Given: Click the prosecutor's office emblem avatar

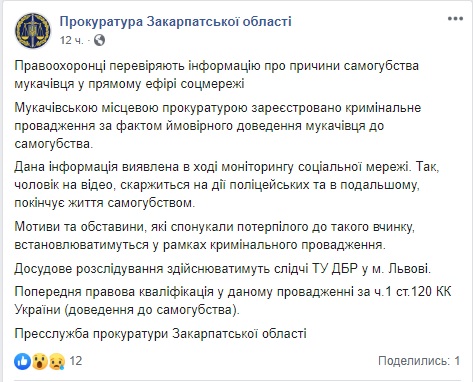Looking at the screenshot, I should click(x=33, y=30).
